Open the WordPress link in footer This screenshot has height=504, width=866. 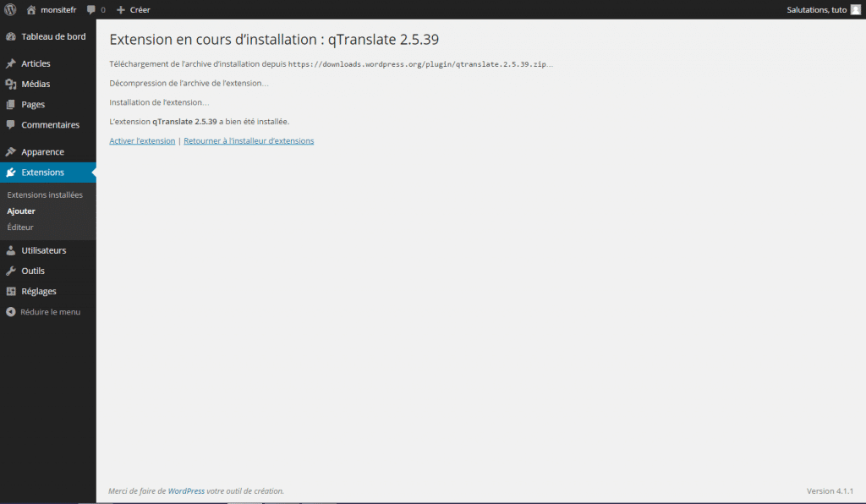point(186,491)
